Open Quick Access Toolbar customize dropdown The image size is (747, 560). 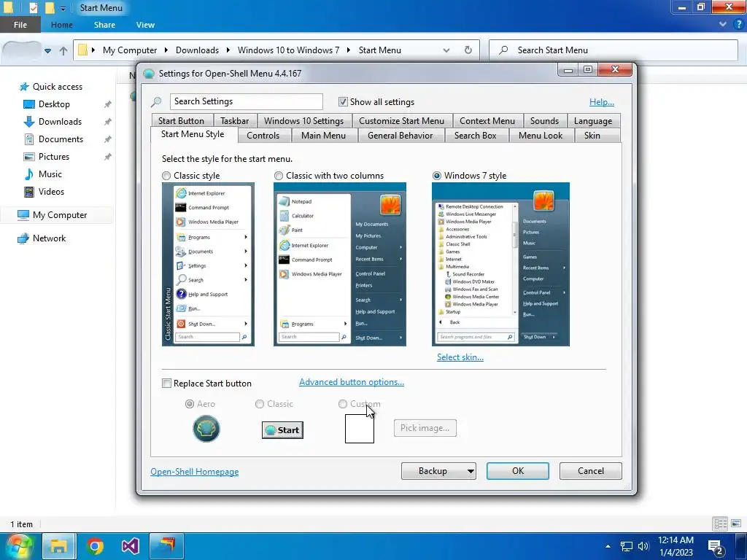pos(63,9)
